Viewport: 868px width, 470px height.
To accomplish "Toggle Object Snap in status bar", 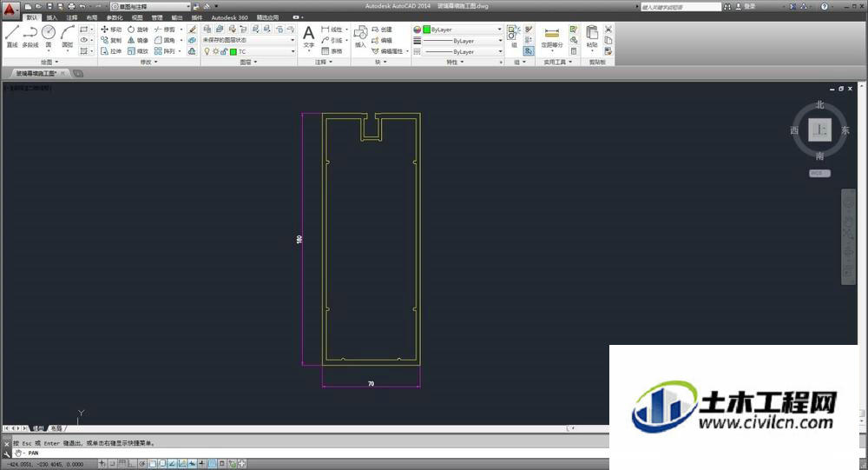I will 153,464.
